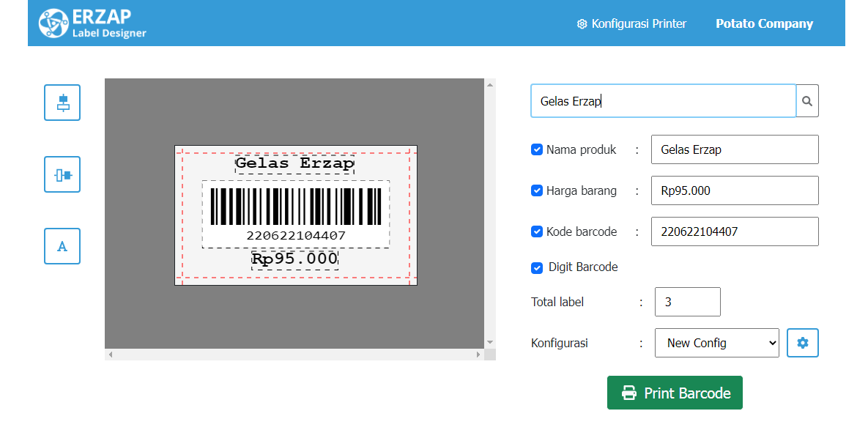This screenshot has height=430, width=868.
Task: Click the Kode barcode field 220622104407
Action: coord(735,231)
